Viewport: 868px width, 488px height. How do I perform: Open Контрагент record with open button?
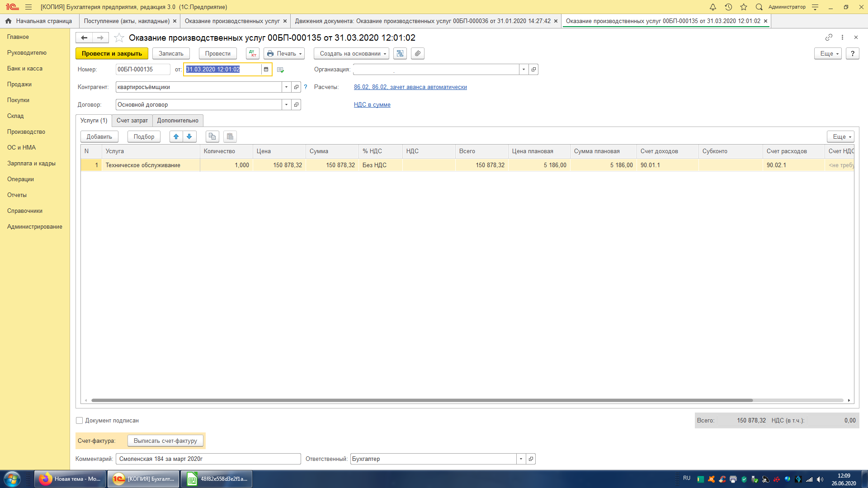click(296, 87)
